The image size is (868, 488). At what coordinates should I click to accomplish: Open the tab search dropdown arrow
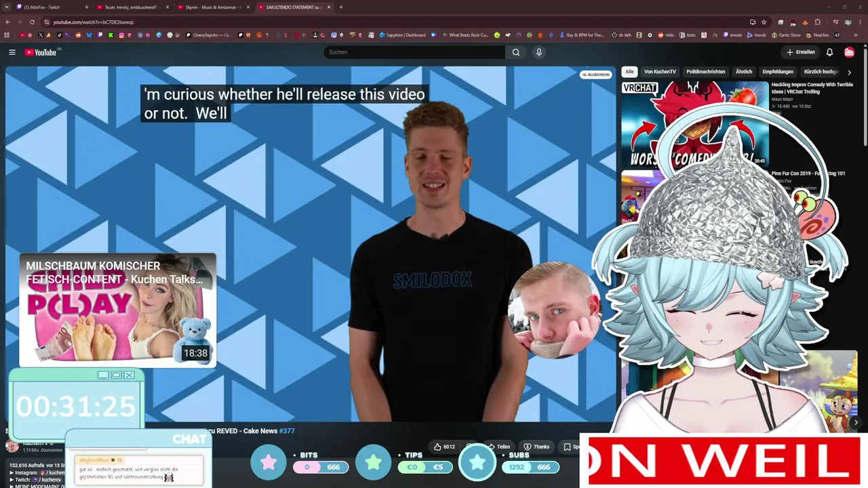pos(6,7)
